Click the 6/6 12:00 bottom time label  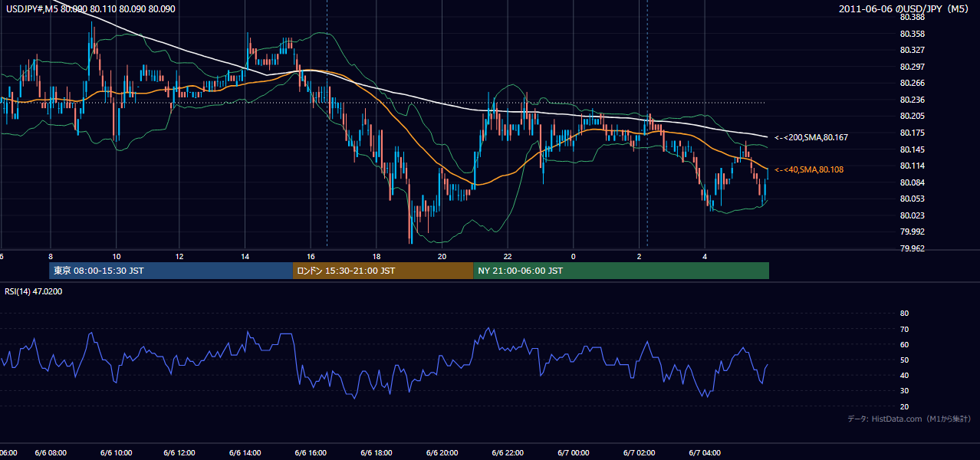[x=181, y=452]
